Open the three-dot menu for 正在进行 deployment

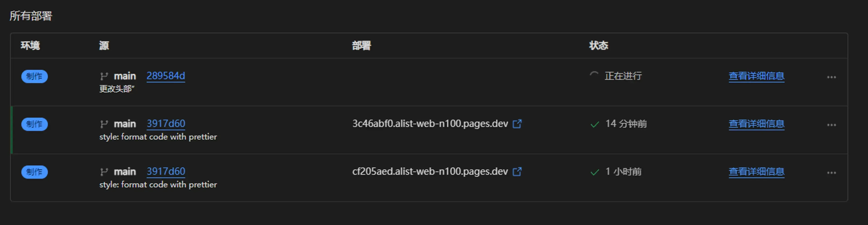[831, 77]
